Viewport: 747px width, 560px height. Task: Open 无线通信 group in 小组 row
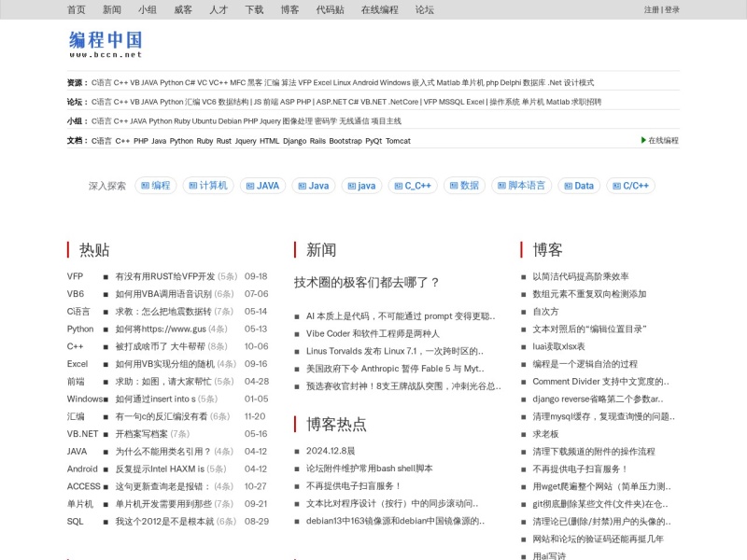coord(354,121)
